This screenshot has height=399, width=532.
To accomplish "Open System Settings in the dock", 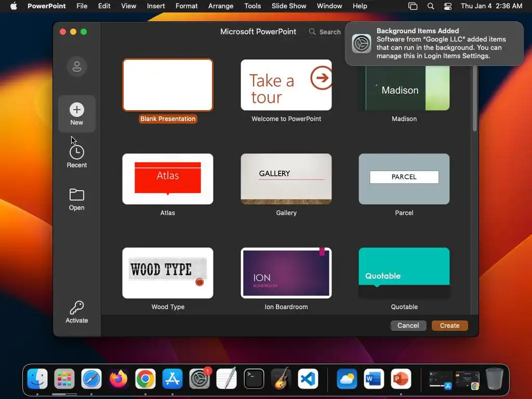I will click(199, 379).
